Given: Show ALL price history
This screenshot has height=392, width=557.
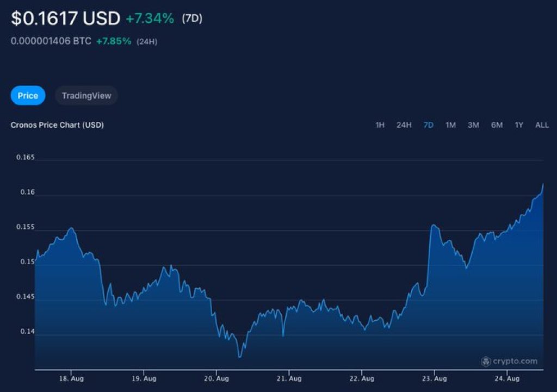Looking at the screenshot, I should point(542,125).
